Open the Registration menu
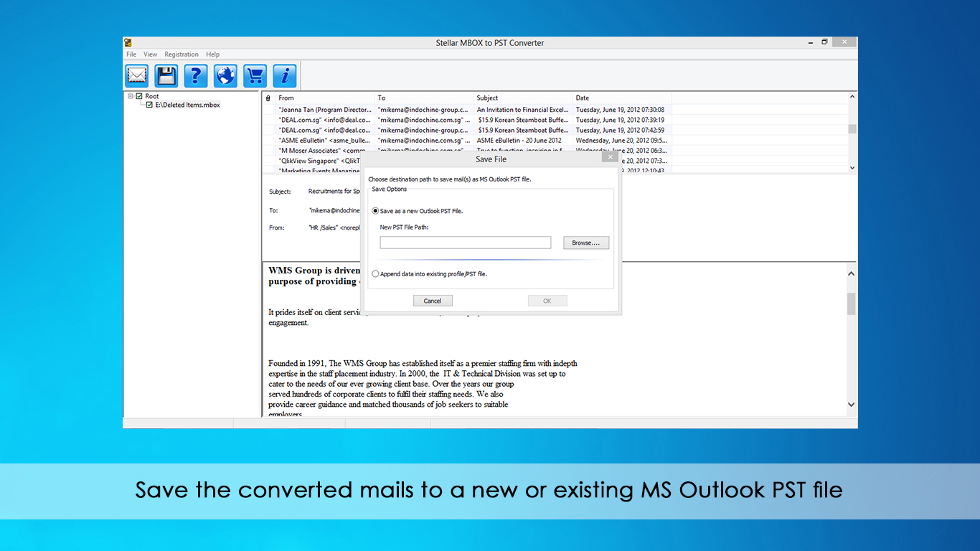This screenshot has width=980, height=551. [182, 54]
